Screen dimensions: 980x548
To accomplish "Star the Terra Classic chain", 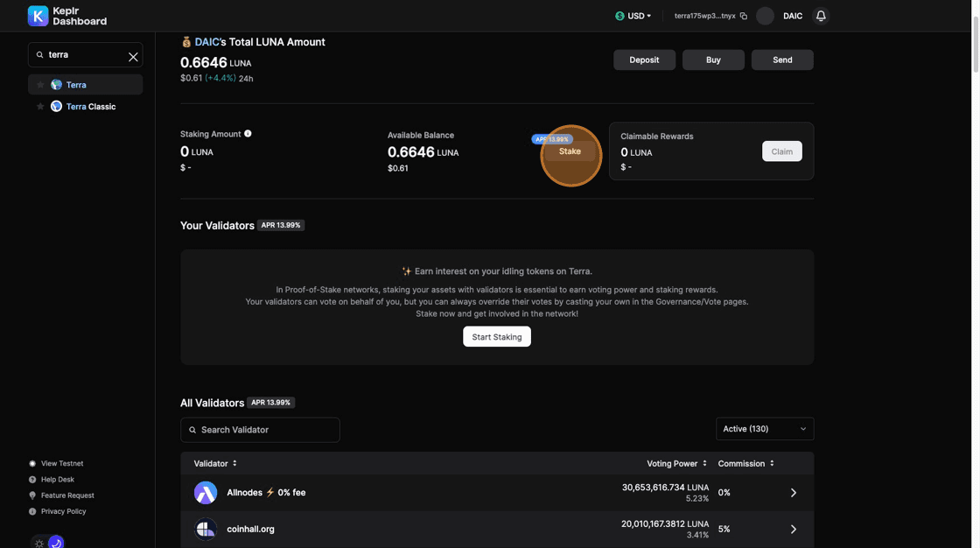I will pos(40,107).
